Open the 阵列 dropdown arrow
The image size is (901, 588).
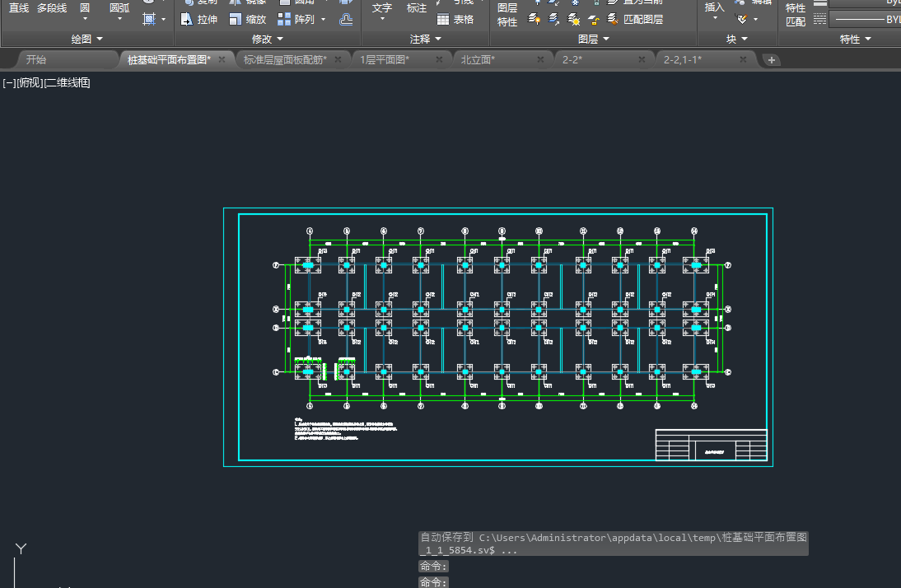(x=323, y=19)
